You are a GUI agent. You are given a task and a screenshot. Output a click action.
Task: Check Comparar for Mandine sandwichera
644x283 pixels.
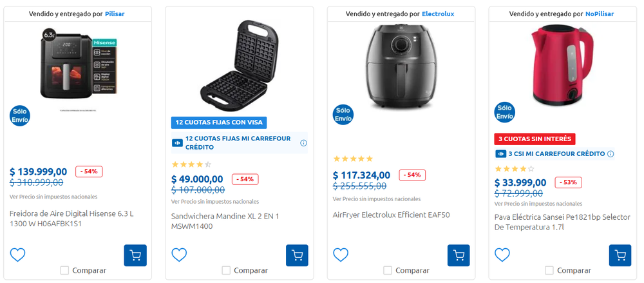[x=226, y=270]
